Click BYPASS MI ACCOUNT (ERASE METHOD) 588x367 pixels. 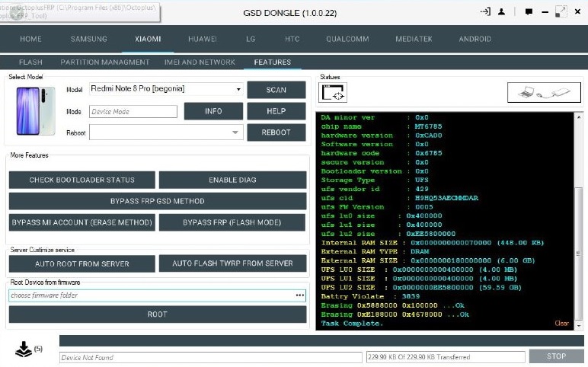pos(81,222)
